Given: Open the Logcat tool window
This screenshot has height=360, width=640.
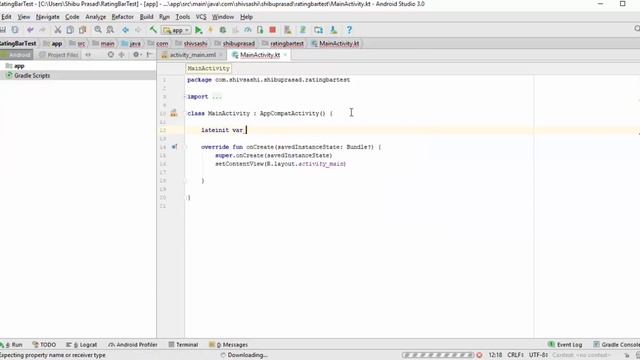Looking at the screenshot, I should tap(81, 344).
